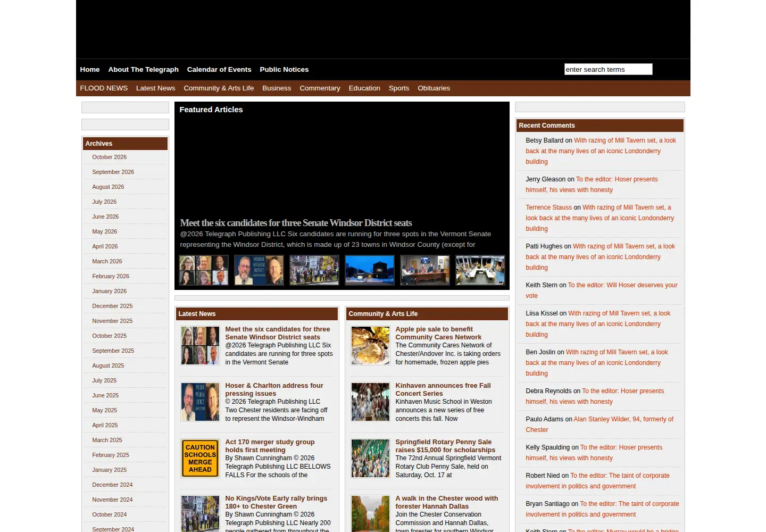Open Hoser & Charlton address four pressing issues
766x532 pixels.
coord(274,389)
